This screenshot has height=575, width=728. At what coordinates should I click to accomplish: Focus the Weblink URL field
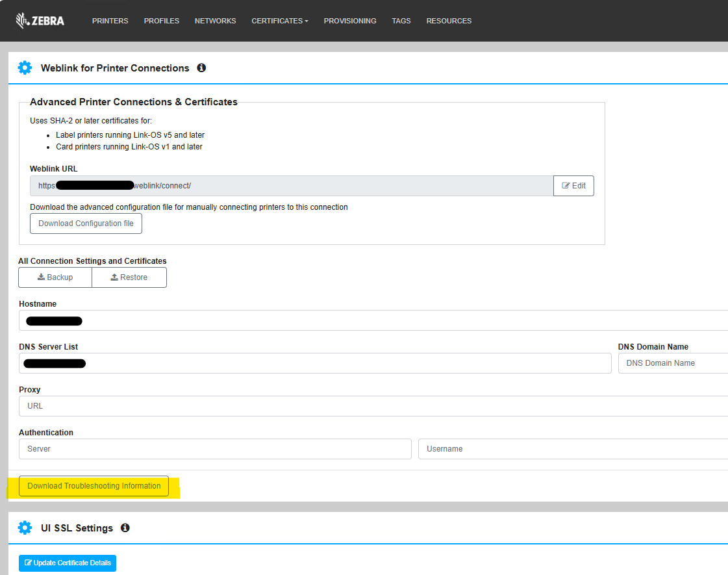[292, 186]
